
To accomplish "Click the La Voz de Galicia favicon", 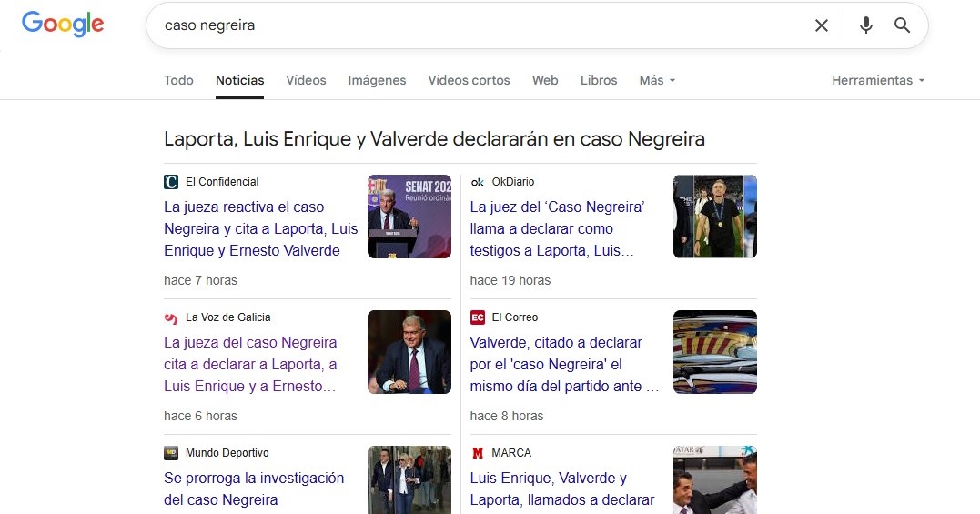I will click(x=171, y=317).
